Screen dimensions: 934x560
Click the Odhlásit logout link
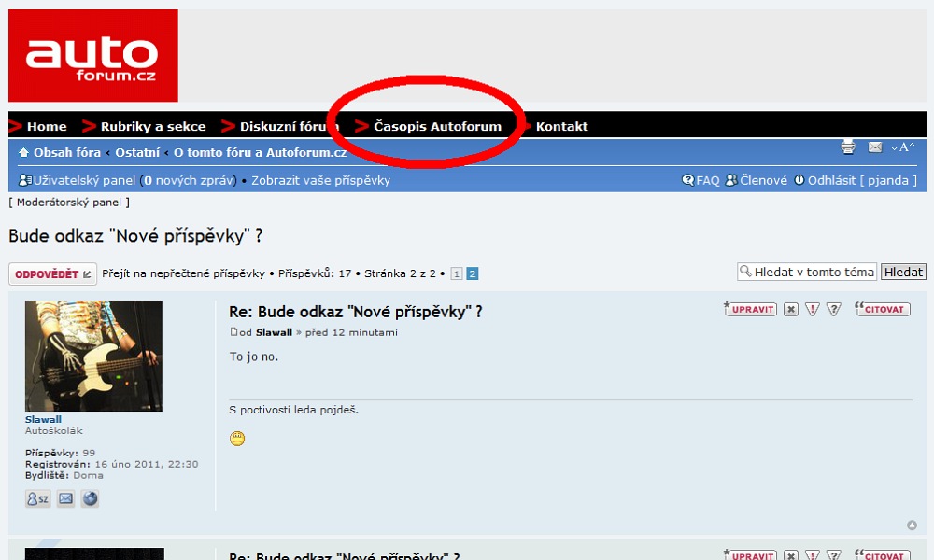click(831, 180)
